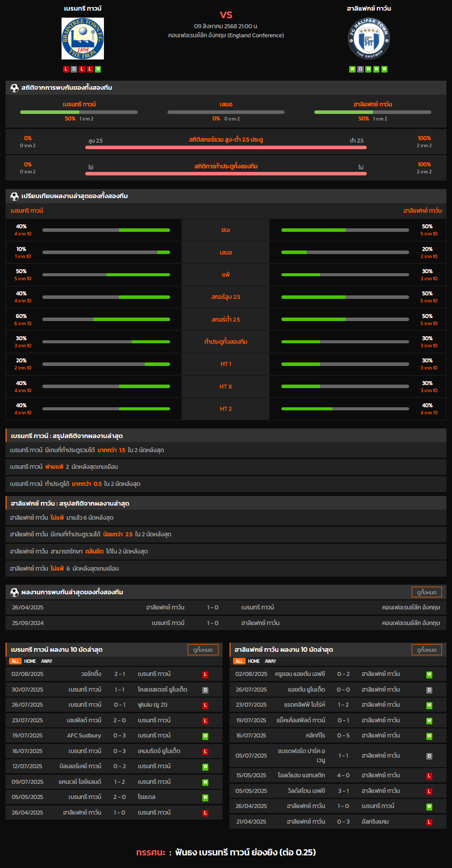
Task: Click W badge in Halifax's 19/07/2025 row
Action: point(429,721)
